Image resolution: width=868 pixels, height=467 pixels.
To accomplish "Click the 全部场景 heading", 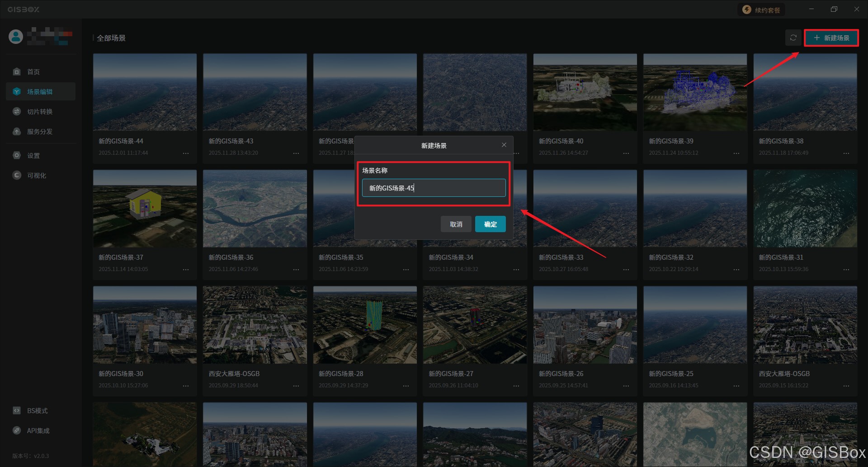I will click(111, 38).
